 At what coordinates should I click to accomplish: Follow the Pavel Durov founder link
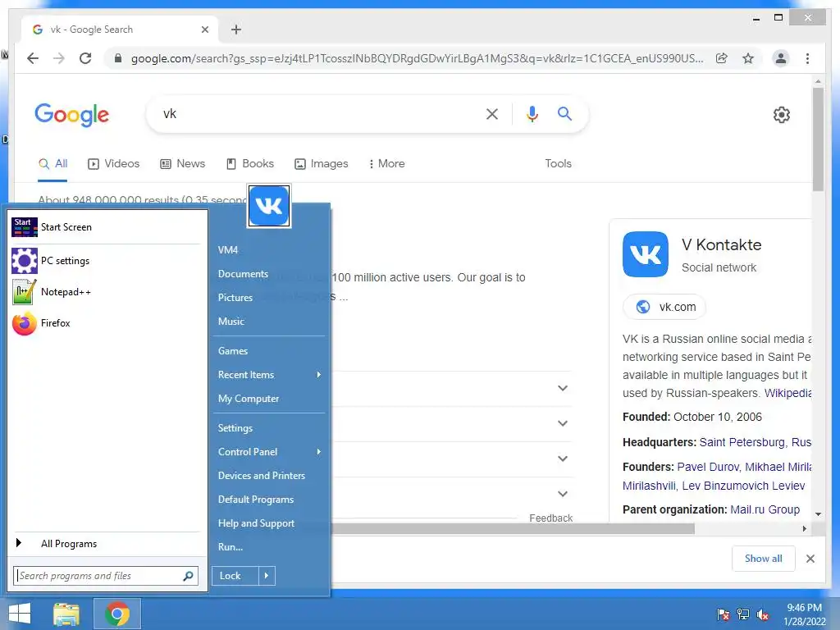point(708,467)
